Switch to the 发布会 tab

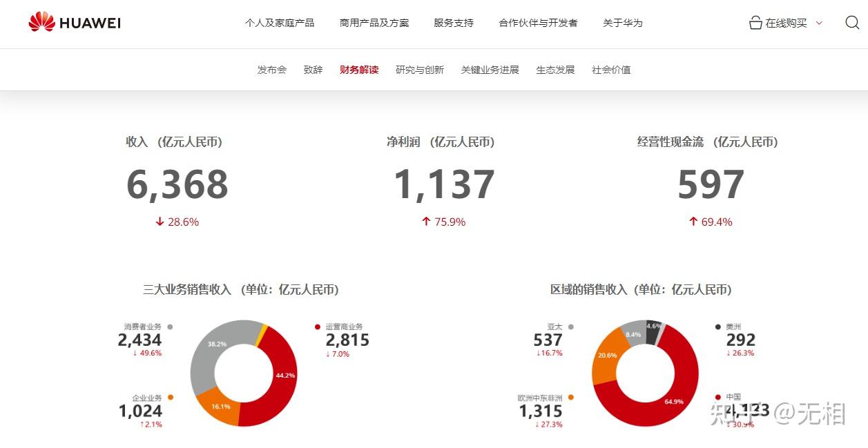[272, 70]
